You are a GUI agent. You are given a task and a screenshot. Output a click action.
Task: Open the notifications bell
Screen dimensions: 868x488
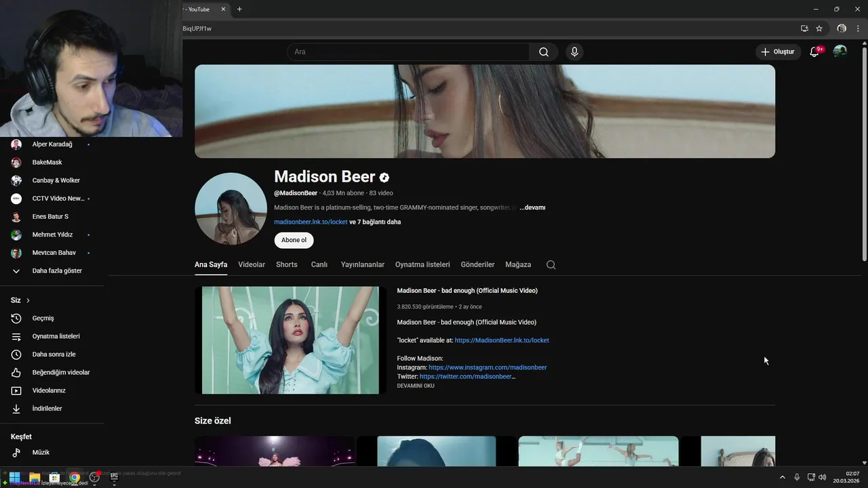point(814,52)
